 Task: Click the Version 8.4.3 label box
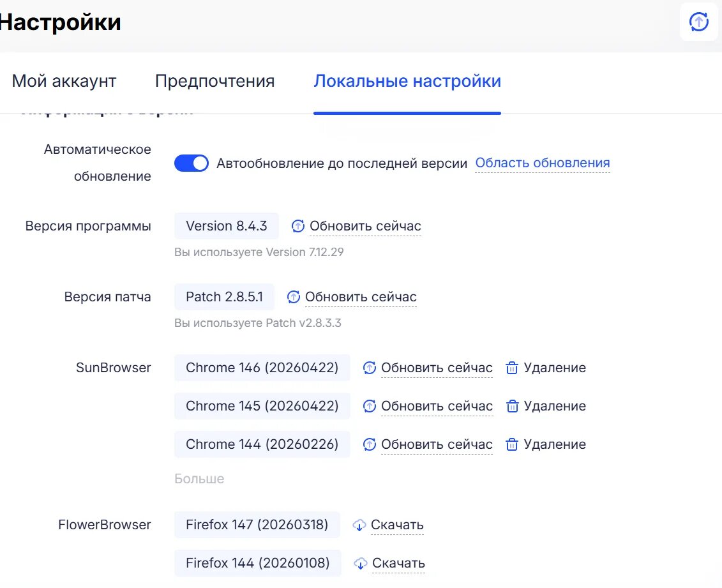[226, 226]
